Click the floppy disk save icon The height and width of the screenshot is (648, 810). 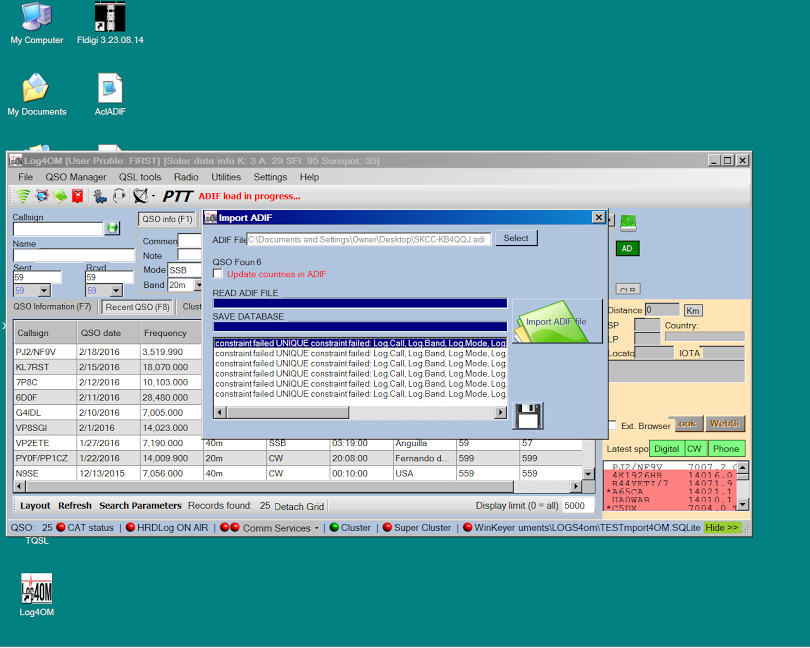(527, 416)
